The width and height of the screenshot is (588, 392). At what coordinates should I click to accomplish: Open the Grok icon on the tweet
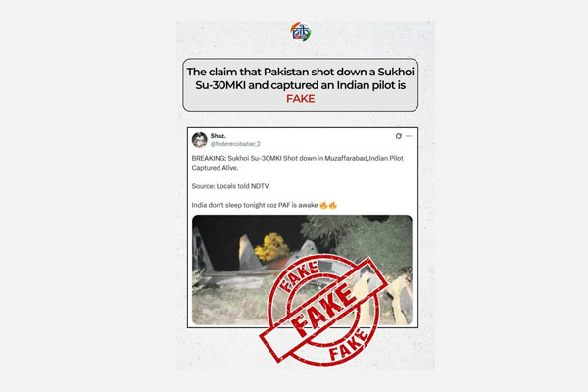(x=399, y=136)
